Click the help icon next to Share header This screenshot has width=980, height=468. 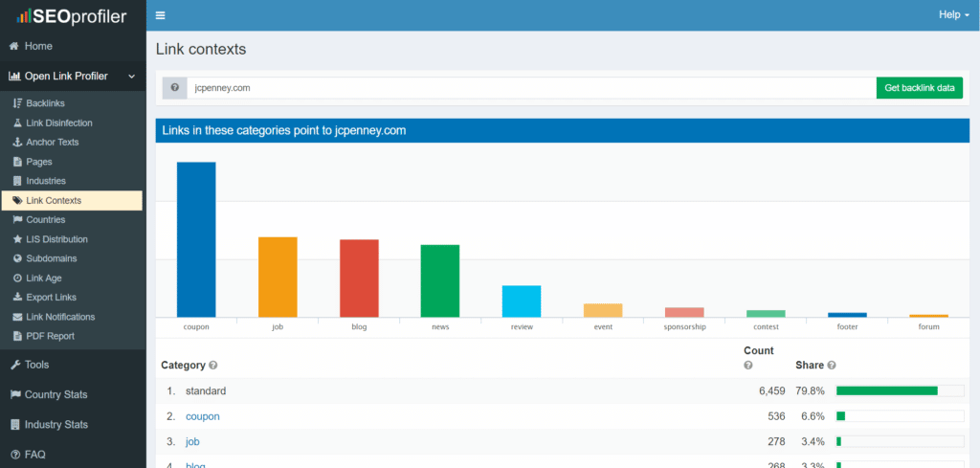[x=832, y=366]
